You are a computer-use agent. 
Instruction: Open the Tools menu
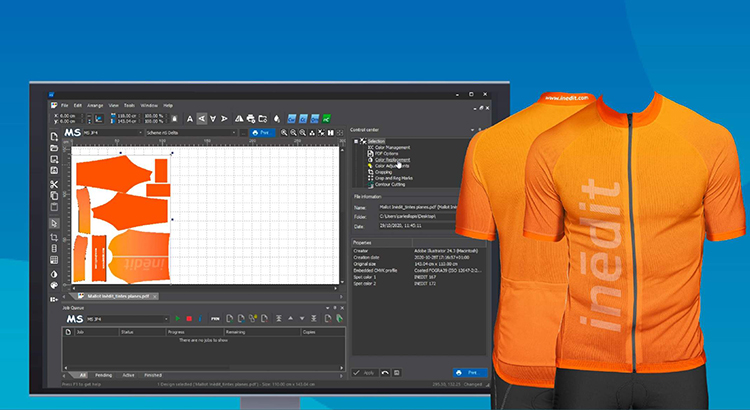click(x=129, y=105)
